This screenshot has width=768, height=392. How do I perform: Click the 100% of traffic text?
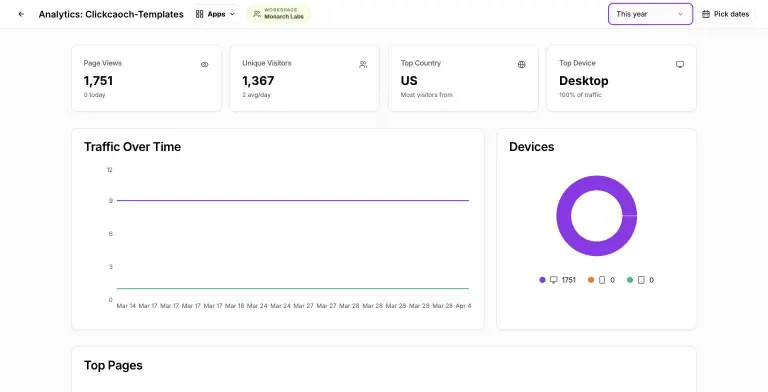[580, 95]
